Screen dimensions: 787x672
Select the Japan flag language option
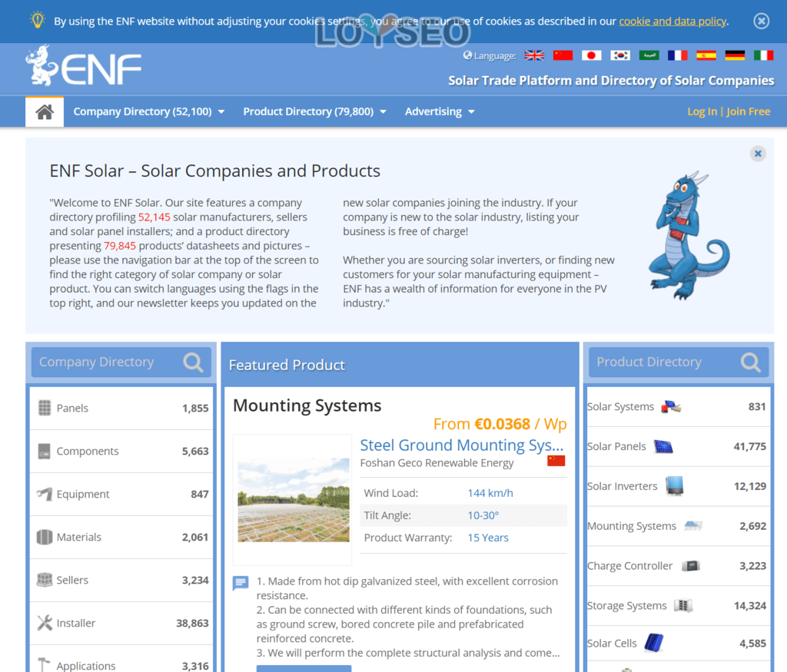click(x=591, y=55)
